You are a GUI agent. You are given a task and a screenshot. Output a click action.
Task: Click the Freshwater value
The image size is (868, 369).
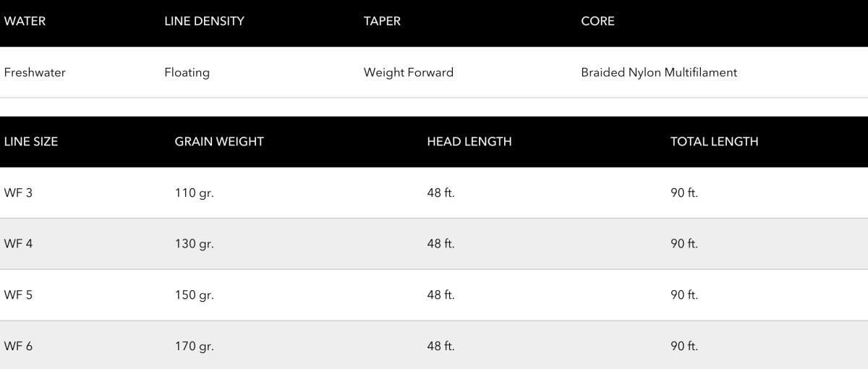[x=35, y=72]
